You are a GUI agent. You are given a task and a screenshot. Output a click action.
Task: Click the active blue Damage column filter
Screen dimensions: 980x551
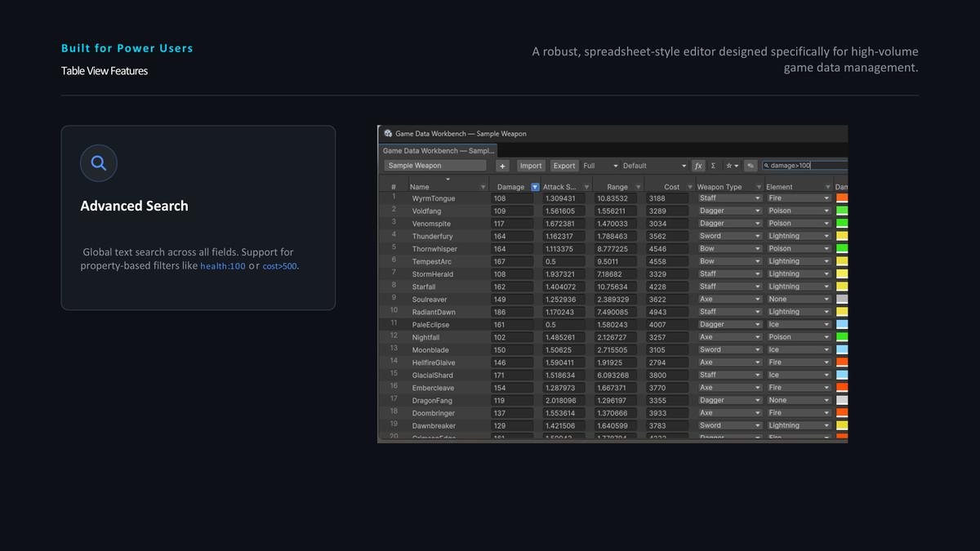[535, 187]
